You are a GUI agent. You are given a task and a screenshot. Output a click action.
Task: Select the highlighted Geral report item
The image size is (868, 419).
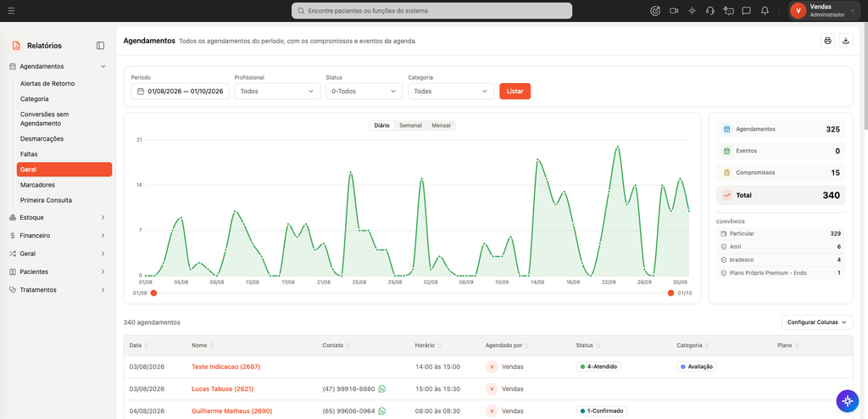(x=64, y=170)
